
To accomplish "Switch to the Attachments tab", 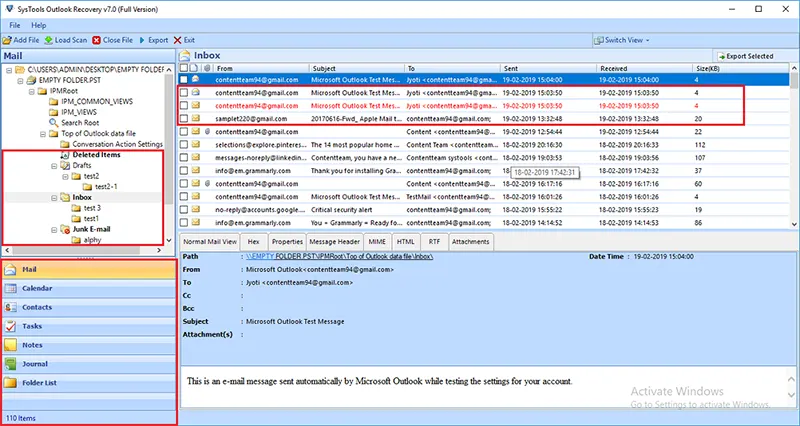I will (x=470, y=242).
